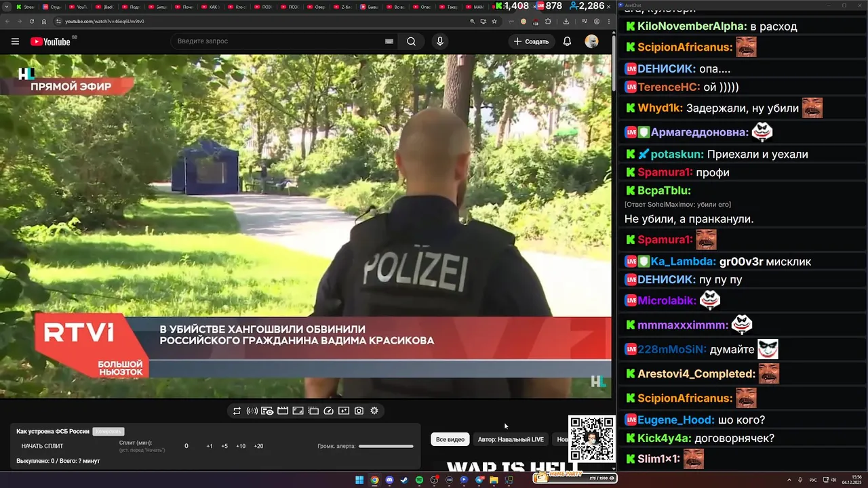Click the Копировать button next to the video title

coord(108,432)
